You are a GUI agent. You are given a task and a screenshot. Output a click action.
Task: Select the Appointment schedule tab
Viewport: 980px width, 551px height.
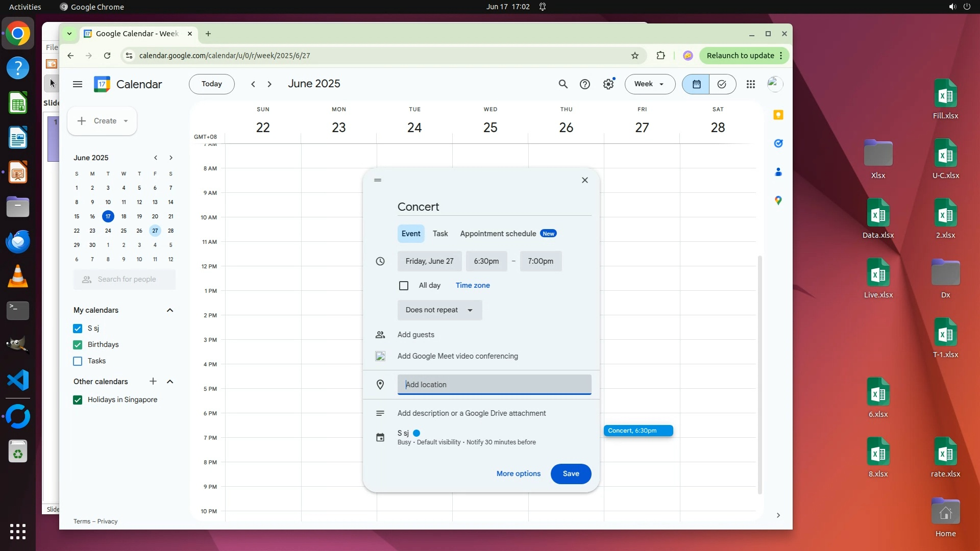point(498,234)
